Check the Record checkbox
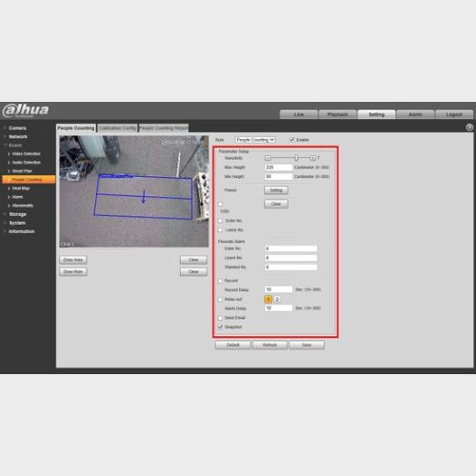The height and width of the screenshot is (476, 476). (x=220, y=281)
